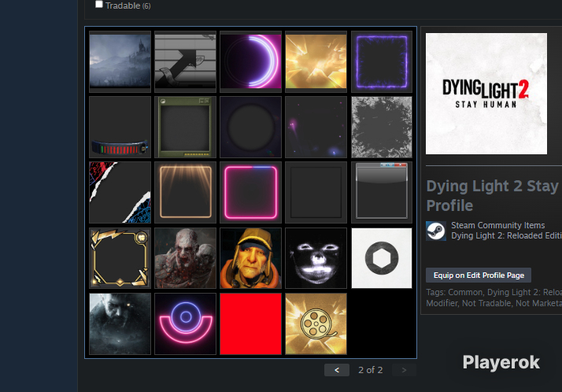The height and width of the screenshot is (392, 562).
Task: Select the bearded man glowing eyes avatar
Action: point(120,324)
